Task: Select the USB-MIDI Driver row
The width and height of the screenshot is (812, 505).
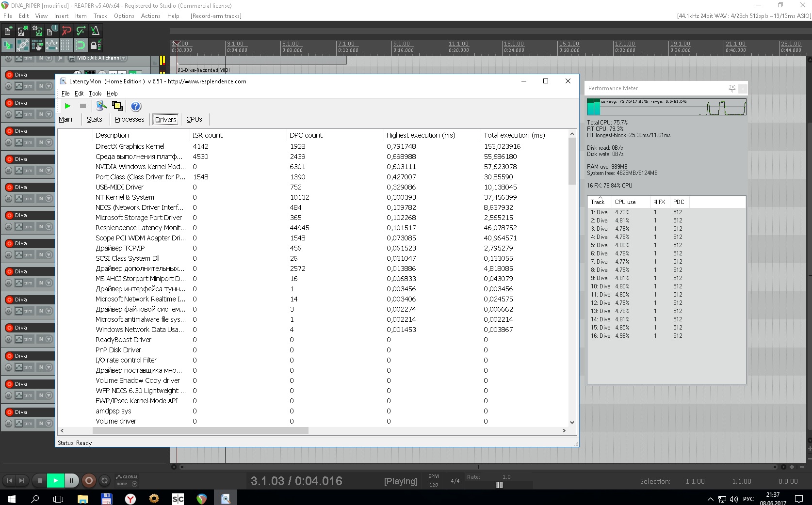Action: pos(313,187)
